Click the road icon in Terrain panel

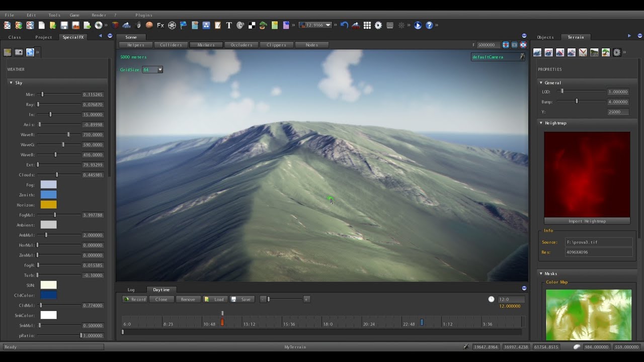594,52
